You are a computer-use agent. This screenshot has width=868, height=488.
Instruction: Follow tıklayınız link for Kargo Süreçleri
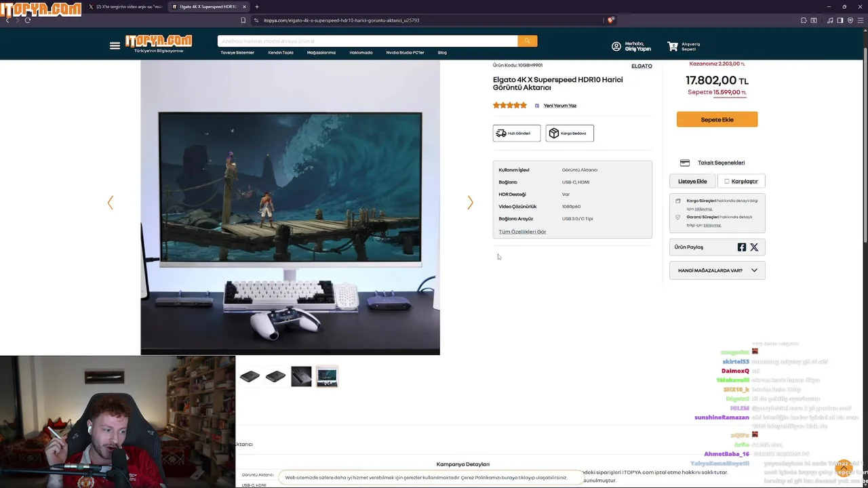click(703, 209)
